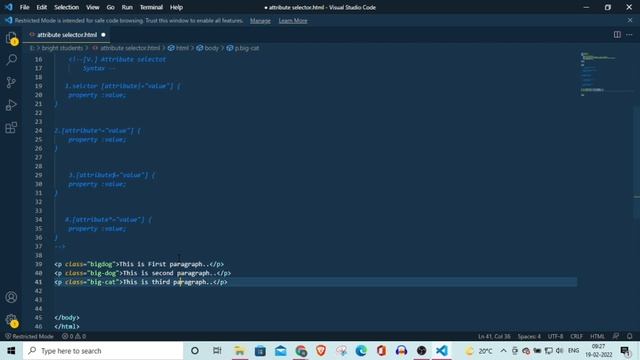Click the Ln 41, Col 35 cursor position

(x=494, y=336)
